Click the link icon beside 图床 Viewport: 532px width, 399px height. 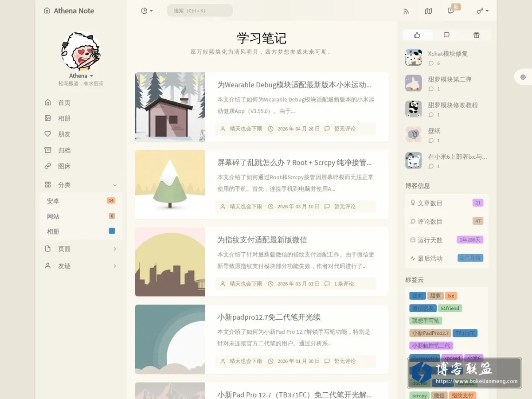[48, 166]
